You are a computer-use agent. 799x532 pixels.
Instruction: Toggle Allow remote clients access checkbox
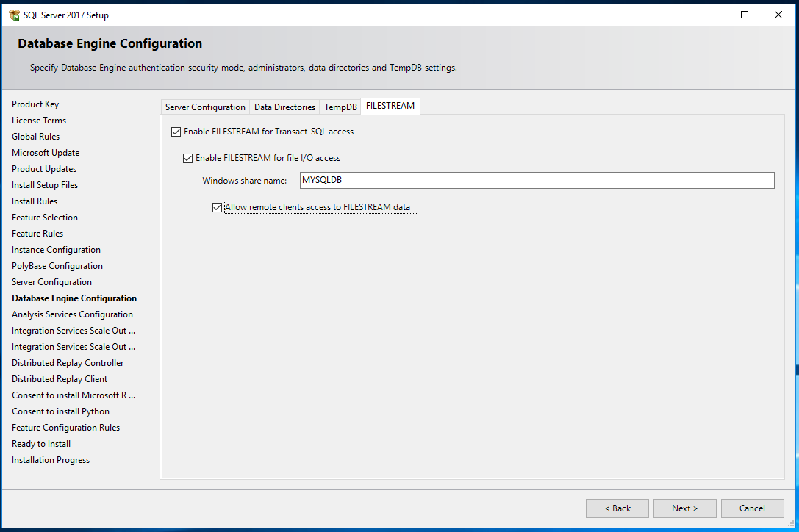point(217,208)
